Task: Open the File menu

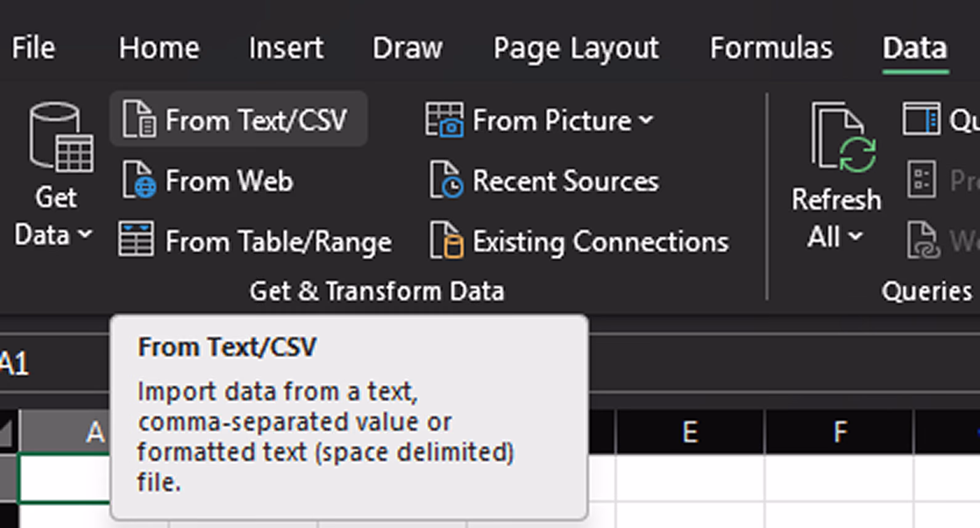Action: coord(34,48)
